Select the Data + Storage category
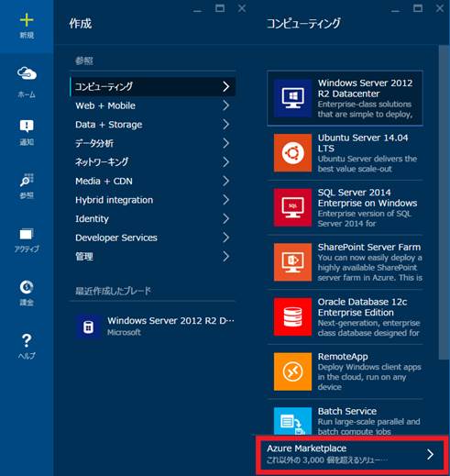 pos(153,125)
